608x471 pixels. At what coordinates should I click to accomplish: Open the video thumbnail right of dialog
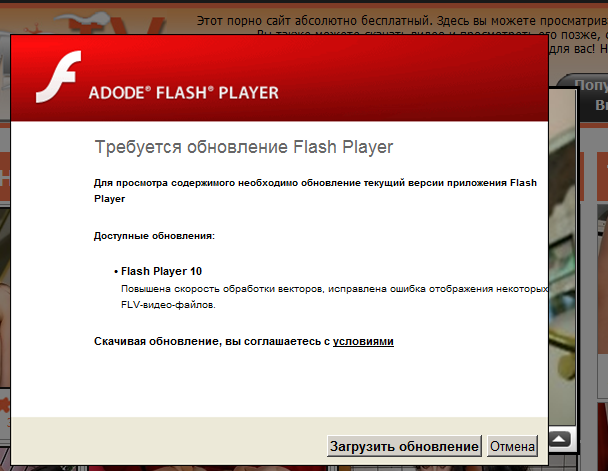[x=562, y=258]
